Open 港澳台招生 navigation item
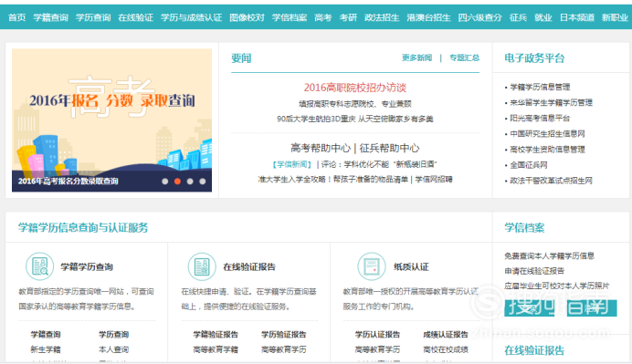 click(x=428, y=17)
